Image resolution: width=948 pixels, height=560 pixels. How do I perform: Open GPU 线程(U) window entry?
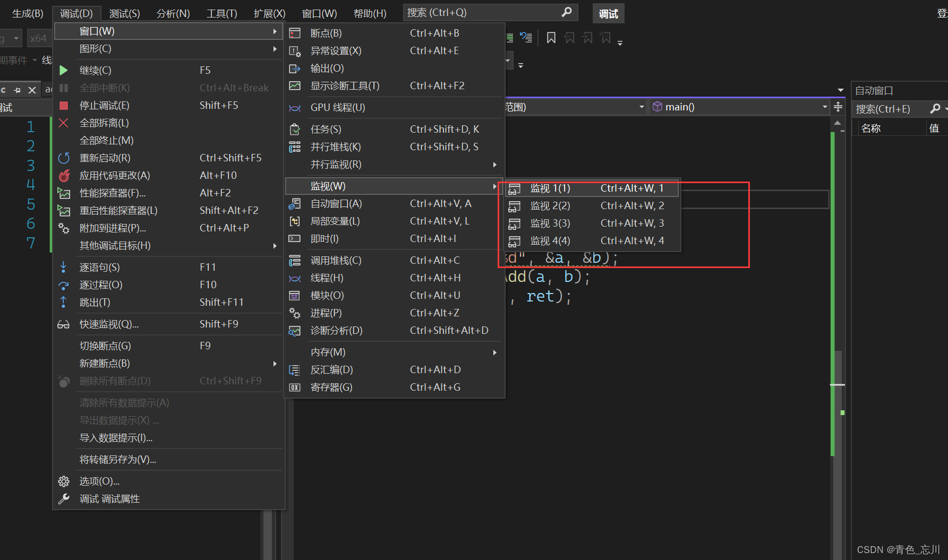[x=394, y=107]
